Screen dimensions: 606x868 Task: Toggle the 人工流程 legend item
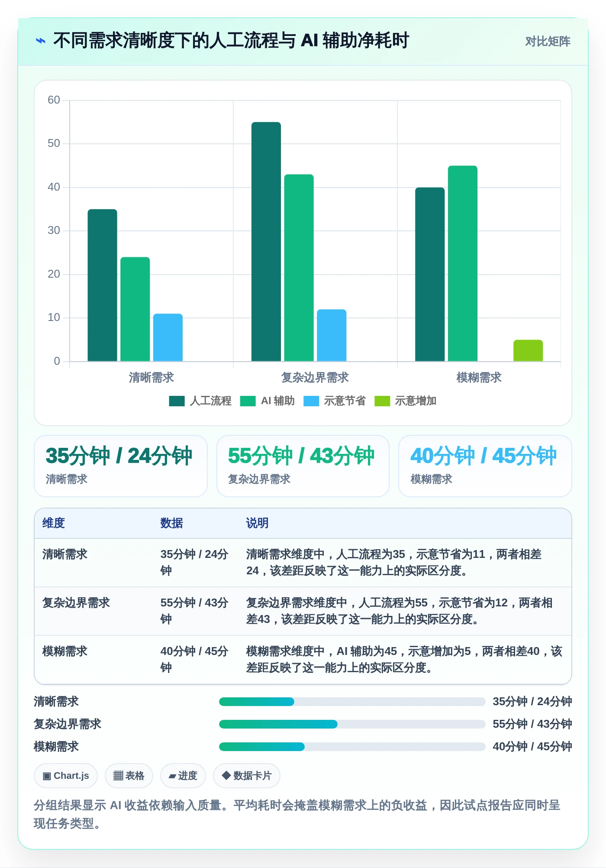200,401
